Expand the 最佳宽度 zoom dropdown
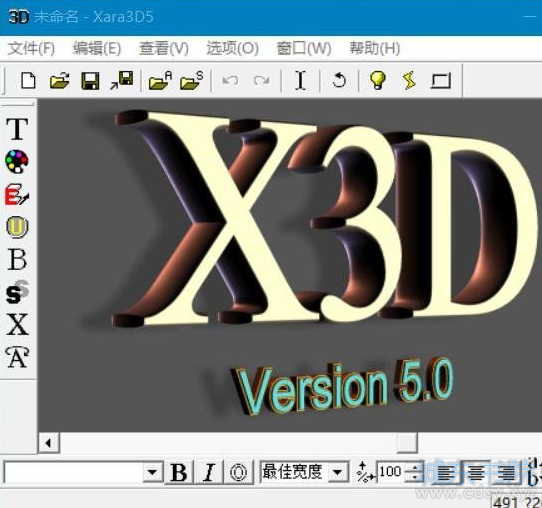 click(338, 472)
